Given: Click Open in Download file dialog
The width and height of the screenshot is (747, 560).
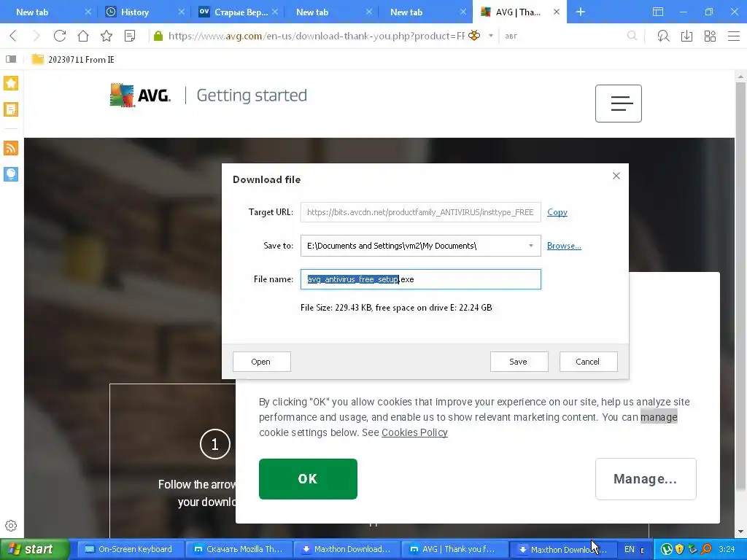Looking at the screenshot, I should [262, 362].
